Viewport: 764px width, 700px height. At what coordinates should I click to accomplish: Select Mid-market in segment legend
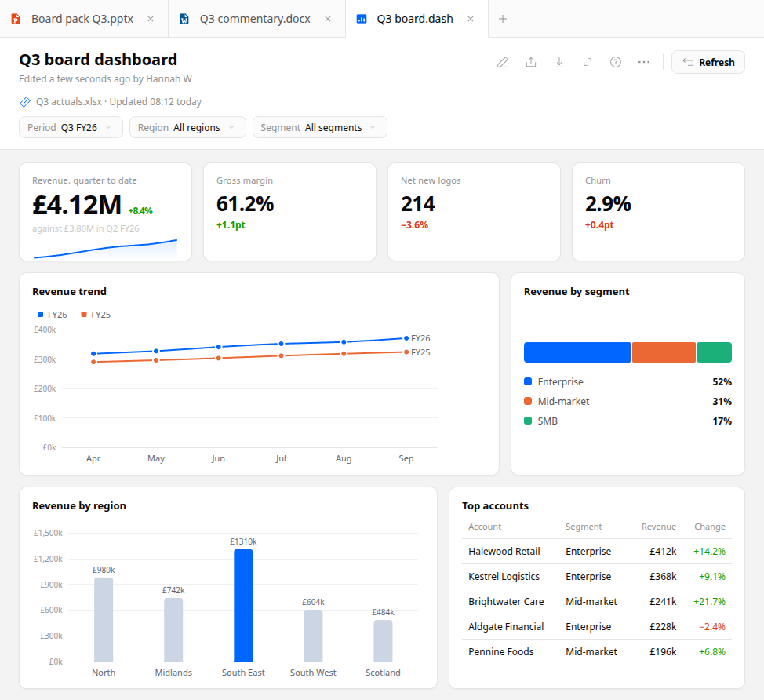tap(628, 402)
